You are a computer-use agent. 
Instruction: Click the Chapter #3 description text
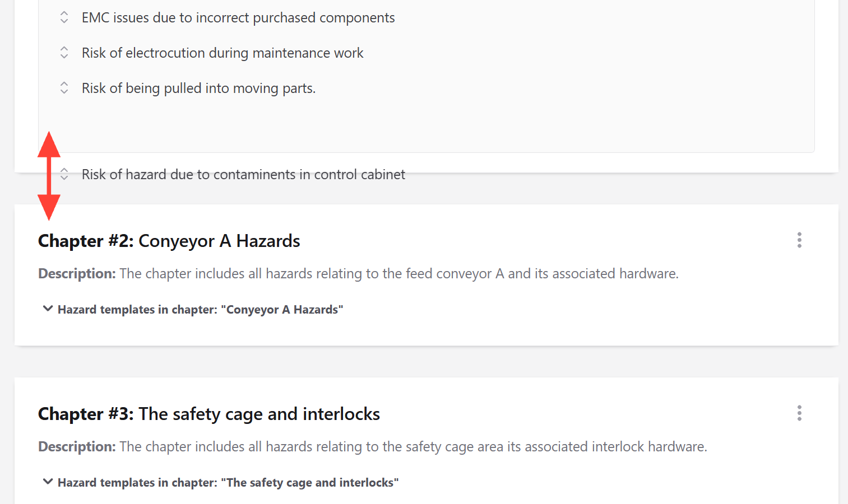click(x=373, y=447)
